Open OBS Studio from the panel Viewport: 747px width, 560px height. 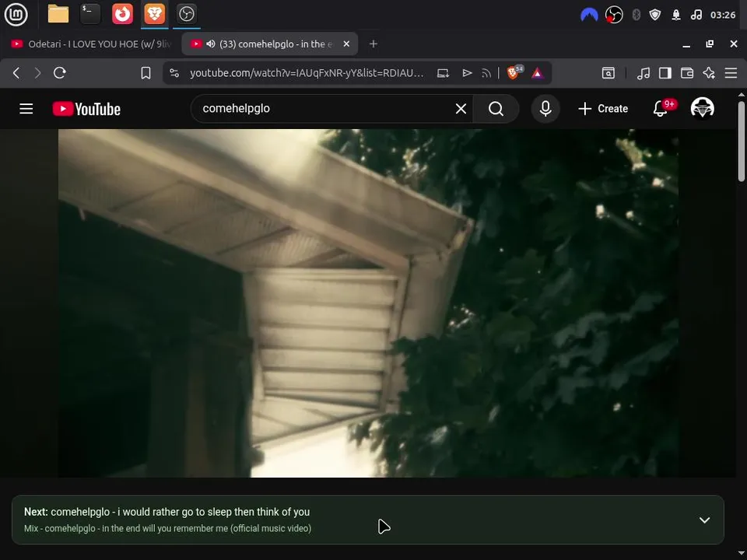click(x=186, y=14)
